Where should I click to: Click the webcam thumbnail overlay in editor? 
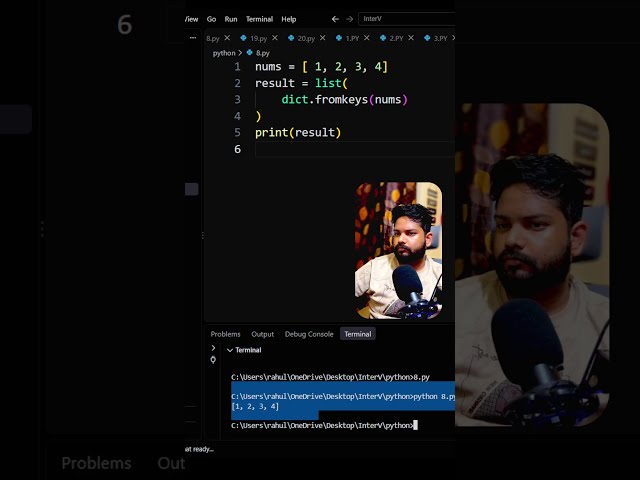pos(398,250)
